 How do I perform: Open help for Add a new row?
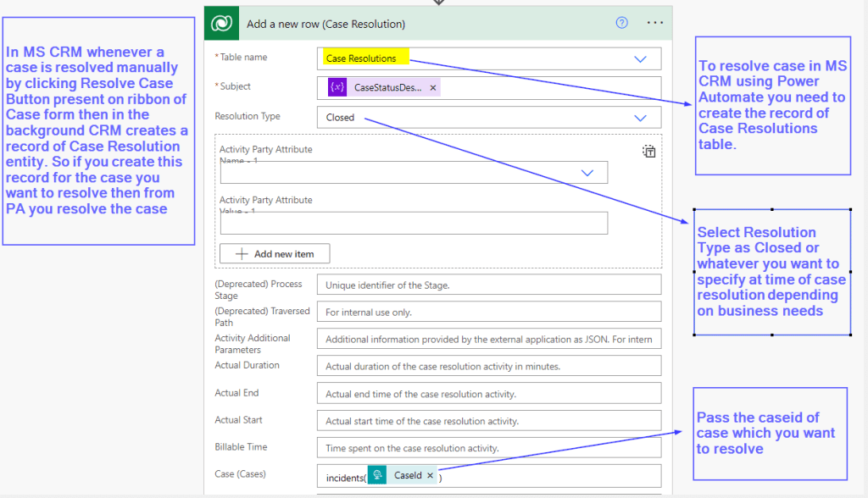622,23
